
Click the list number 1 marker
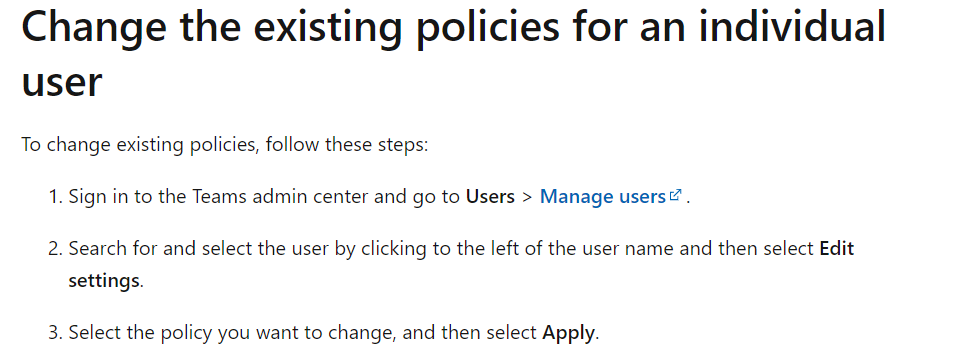[x=55, y=196]
